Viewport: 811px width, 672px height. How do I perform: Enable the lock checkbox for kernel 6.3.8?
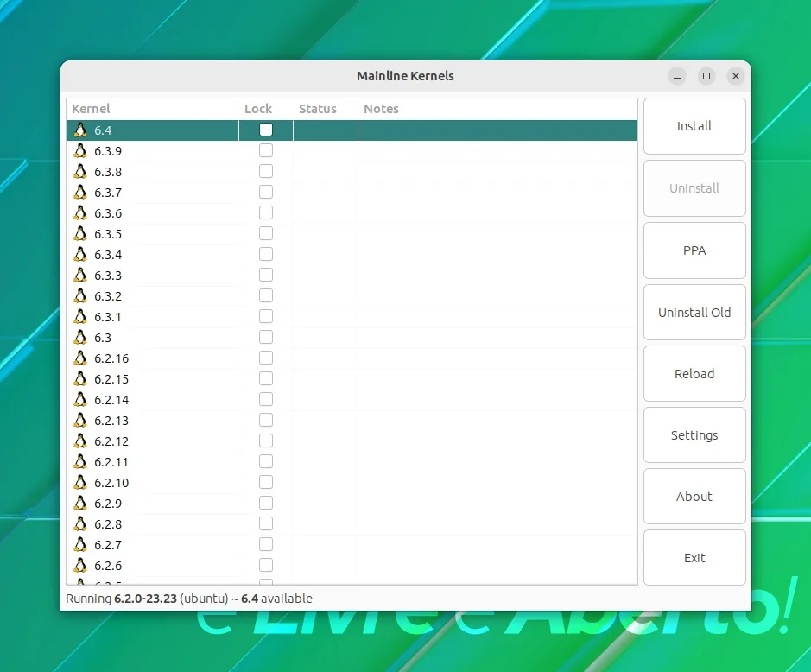click(266, 171)
